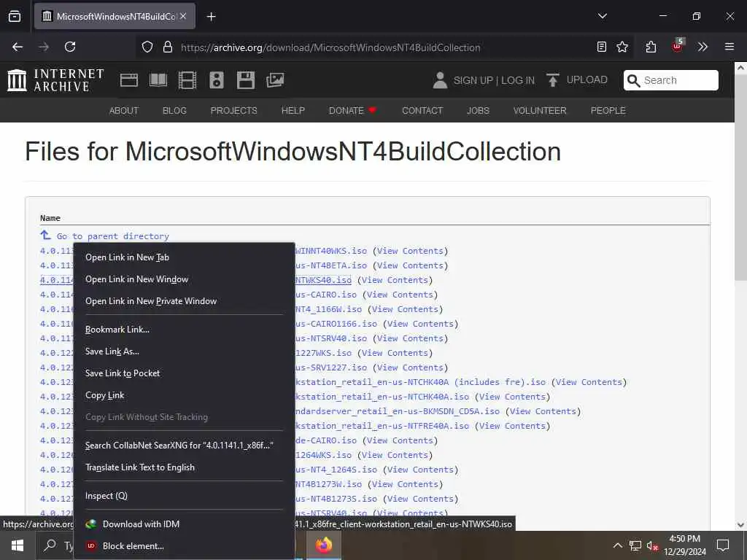Choose Block element from context menu

coord(184,545)
